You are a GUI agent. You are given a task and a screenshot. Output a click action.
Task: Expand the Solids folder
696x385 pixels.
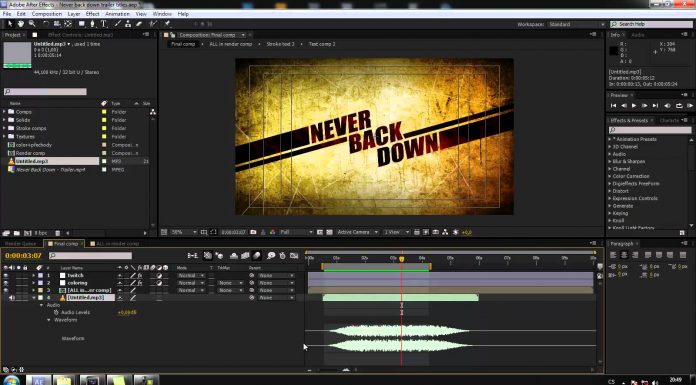[4, 120]
